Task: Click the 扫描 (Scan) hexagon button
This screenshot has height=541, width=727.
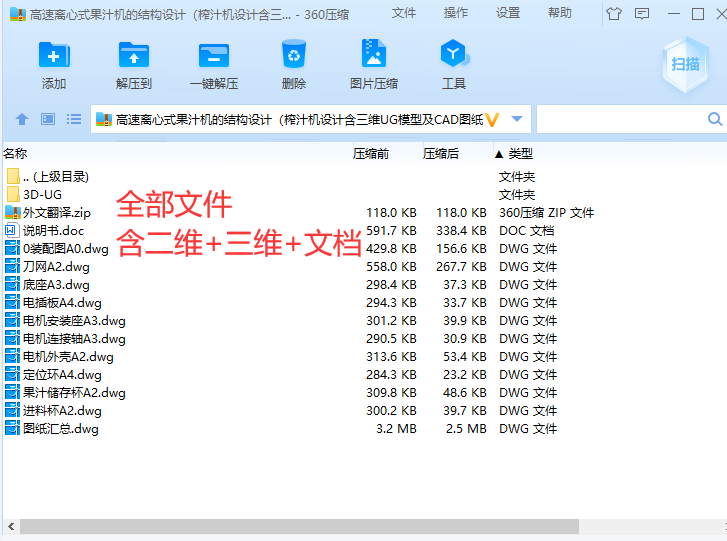Action: click(x=685, y=64)
